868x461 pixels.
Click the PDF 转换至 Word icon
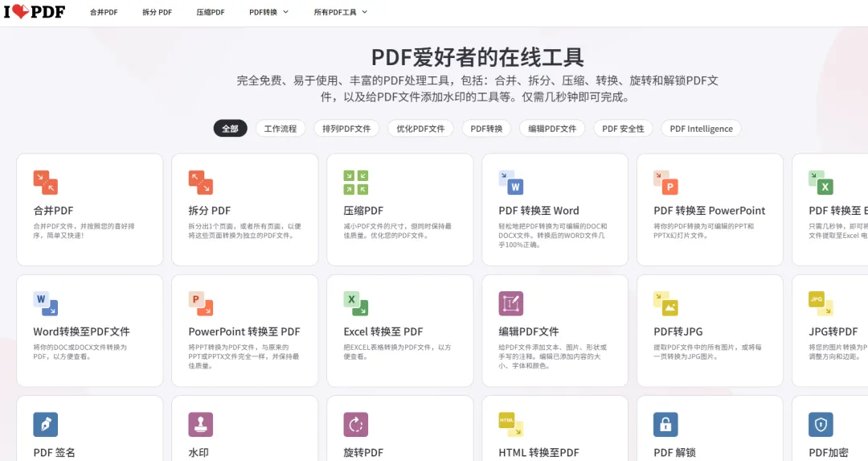click(510, 183)
